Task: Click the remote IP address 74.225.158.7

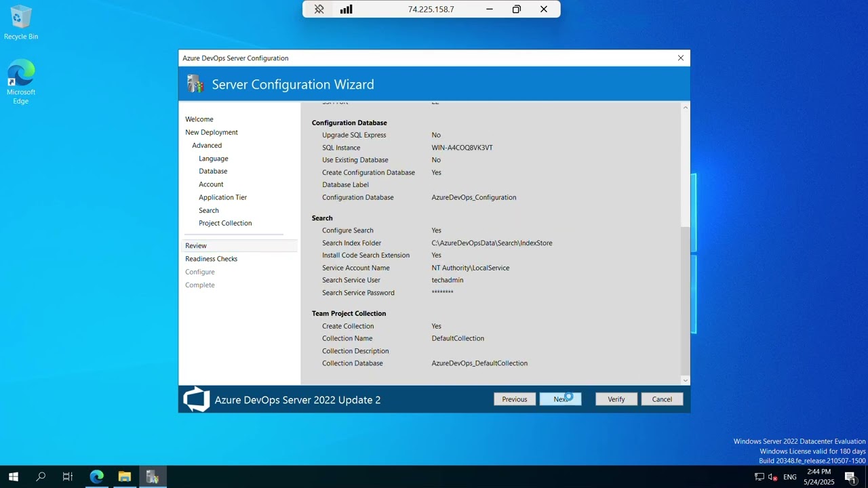Action: pyautogui.click(x=431, y=9)
